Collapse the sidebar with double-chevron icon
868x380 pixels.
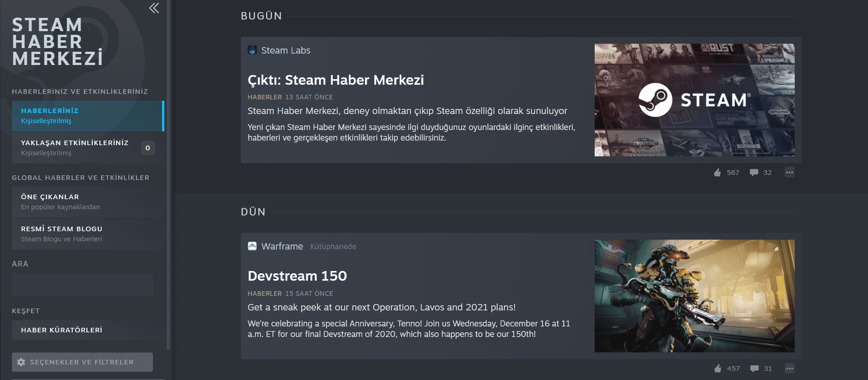[154, 8]
